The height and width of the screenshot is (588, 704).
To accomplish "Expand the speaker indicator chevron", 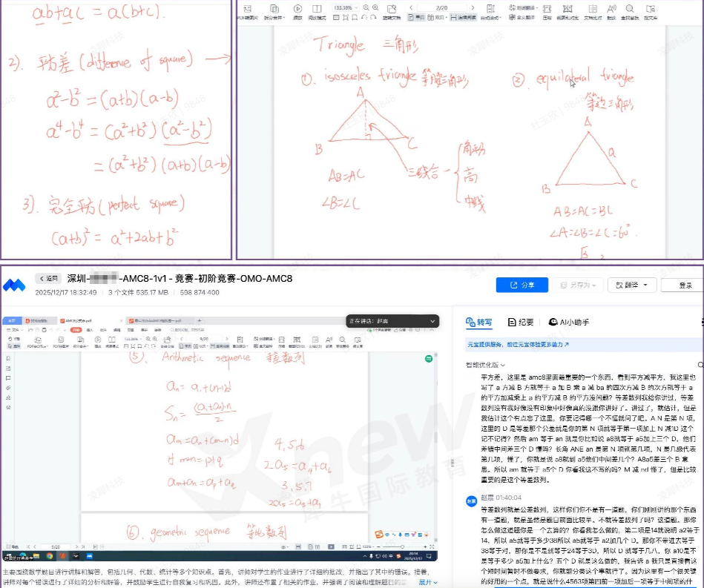I will pyautogui.click(x=432, y=321).
